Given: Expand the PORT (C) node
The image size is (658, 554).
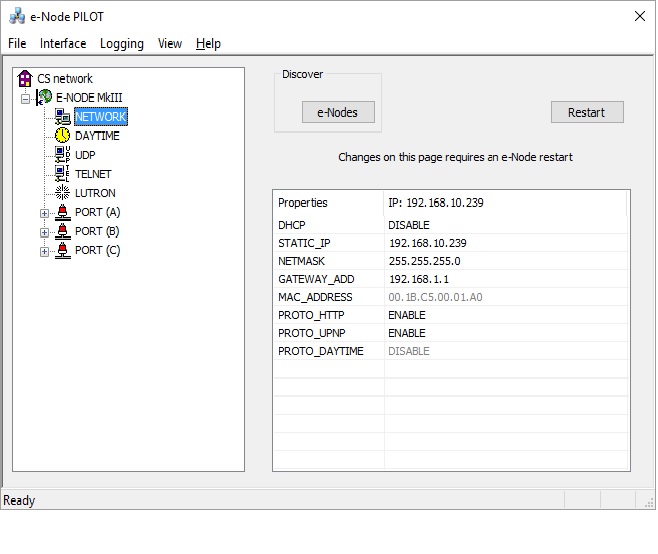Looking at the screenshot, I should (44, 251).
